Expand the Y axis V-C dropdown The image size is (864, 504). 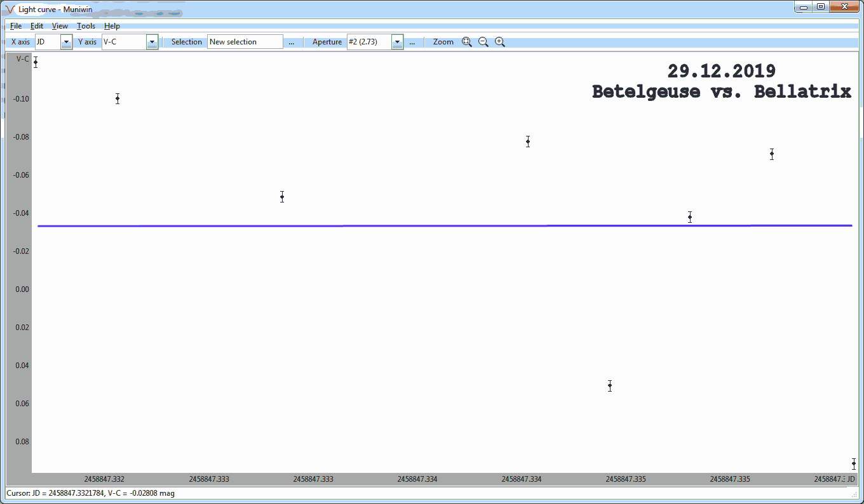152,42
